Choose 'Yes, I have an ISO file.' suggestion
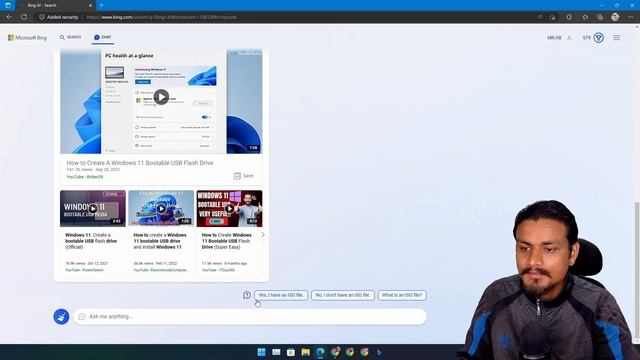Viewport: 640px width, 360px height. pos(281,295)
